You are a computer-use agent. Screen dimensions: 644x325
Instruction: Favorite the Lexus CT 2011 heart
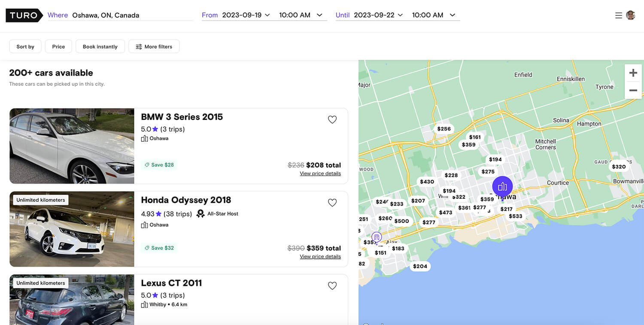332,286
